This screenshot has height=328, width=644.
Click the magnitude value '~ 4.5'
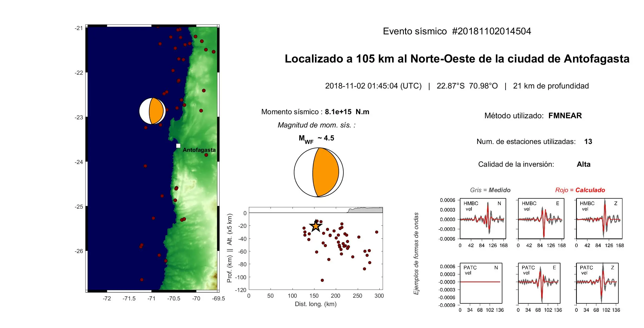click(326, 138)
